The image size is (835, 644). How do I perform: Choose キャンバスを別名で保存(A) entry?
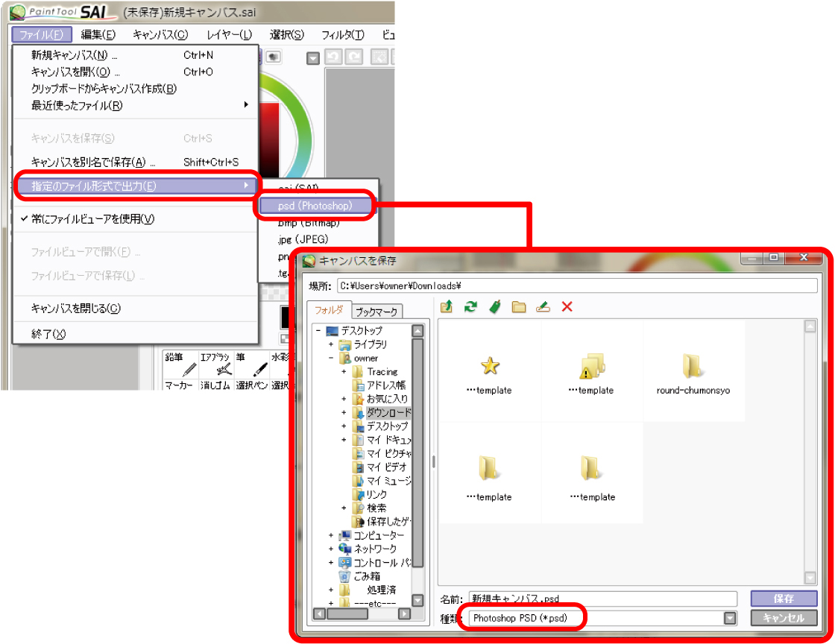pyautogui.click(x=136, y=162)
